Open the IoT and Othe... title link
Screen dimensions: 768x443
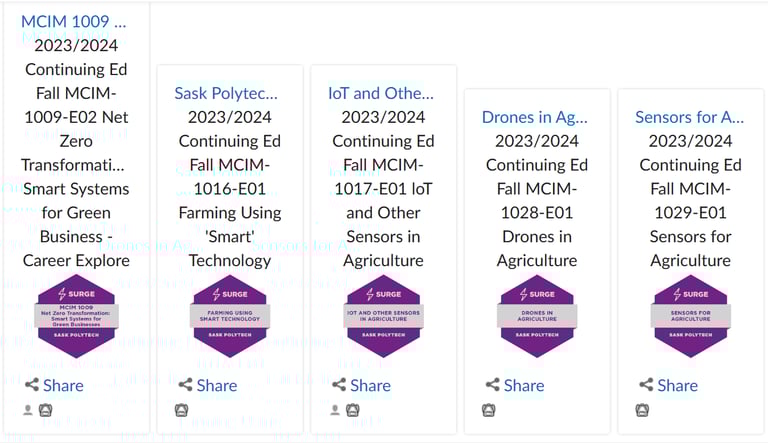coord(381,93)
